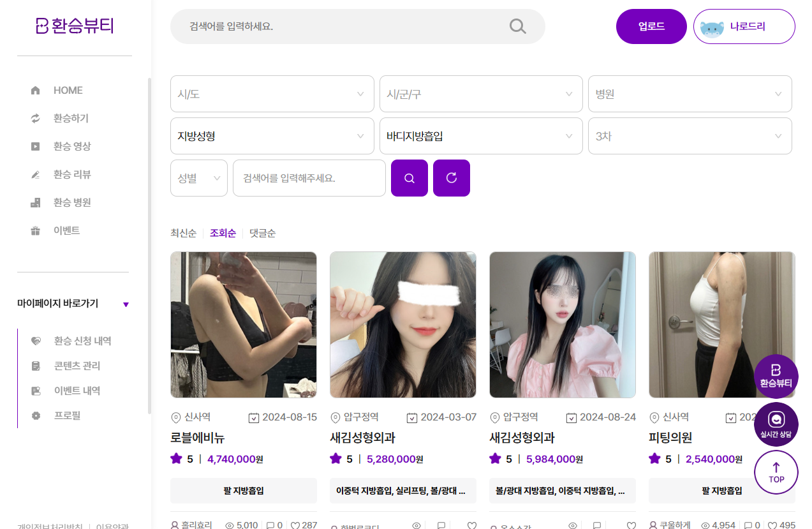The image size is (812, 529).
Task: Open 환승하기 in the sidebar
Action: click(71, 119)
